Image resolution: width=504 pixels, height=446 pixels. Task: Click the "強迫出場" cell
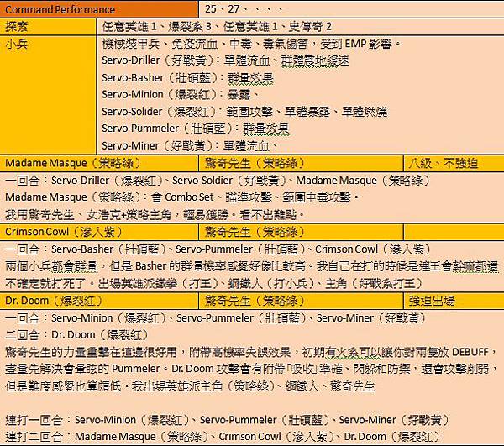(x=454, y=301)
